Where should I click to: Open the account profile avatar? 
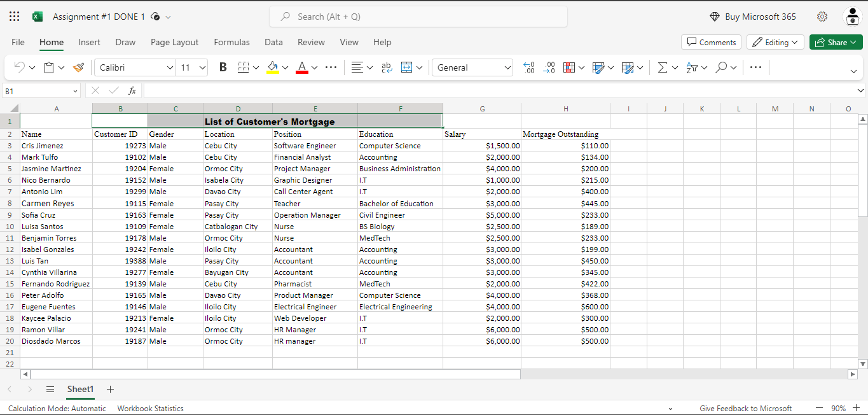(852, 17)
